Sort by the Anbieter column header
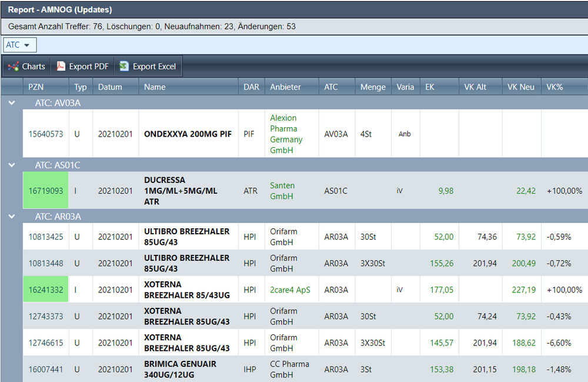588x382 pixels. click(x=292, y=87)
